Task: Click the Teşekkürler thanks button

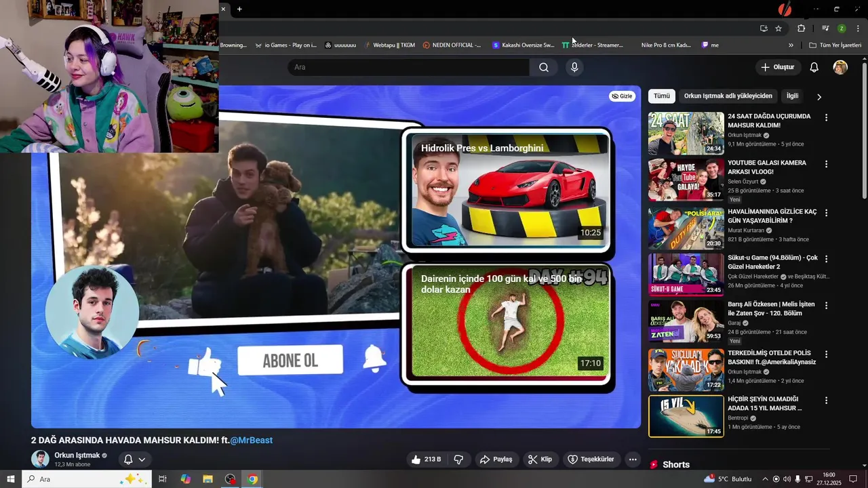Action: (591, 460)
